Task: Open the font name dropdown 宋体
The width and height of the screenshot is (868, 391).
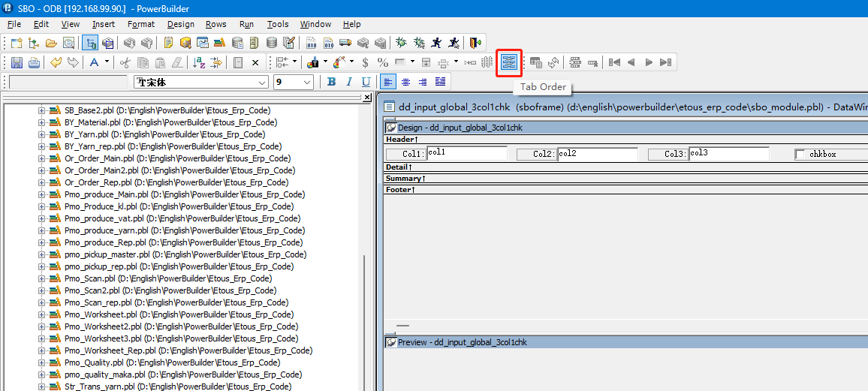Action: tap(262, 83)
